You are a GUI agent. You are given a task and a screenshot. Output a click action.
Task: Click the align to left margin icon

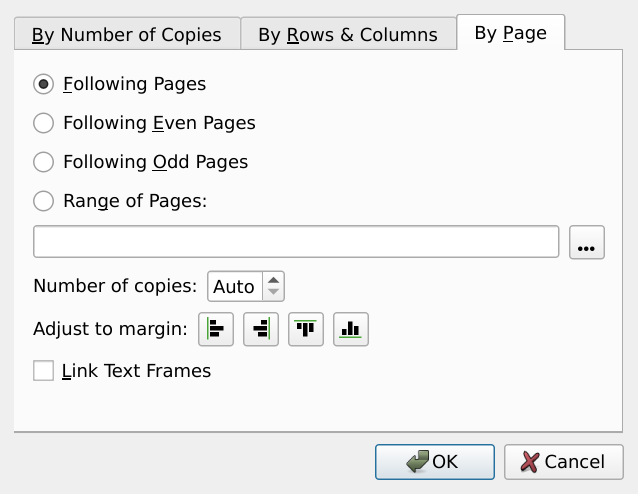coord(216,328)
